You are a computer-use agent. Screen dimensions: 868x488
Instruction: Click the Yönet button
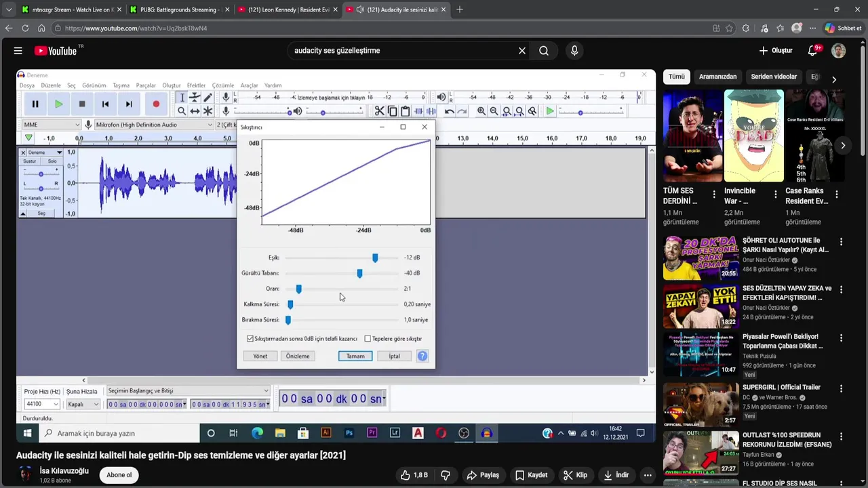260,356
